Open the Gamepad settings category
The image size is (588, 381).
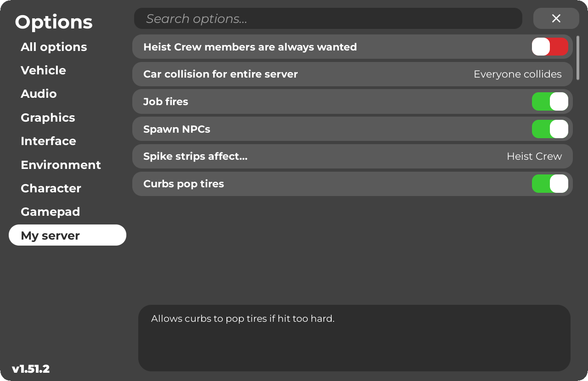click(50, 212)
